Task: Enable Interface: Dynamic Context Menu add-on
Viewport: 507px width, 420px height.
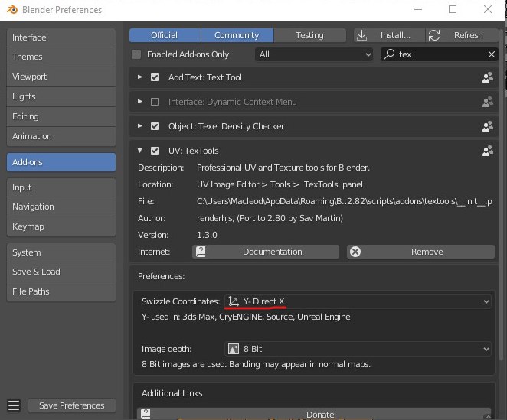Action: (x=155, y=102)
